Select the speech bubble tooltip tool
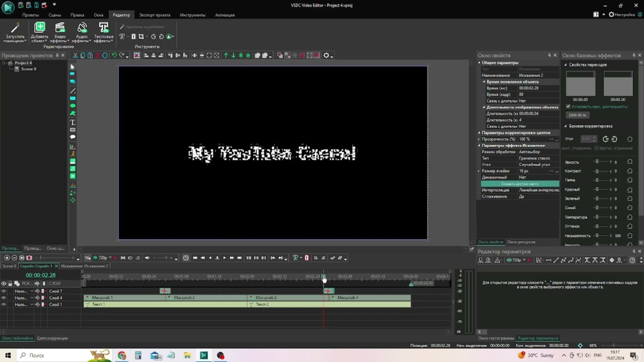This screenshot has height=362, width=644. pyautogui.click(x=72, y=137)
